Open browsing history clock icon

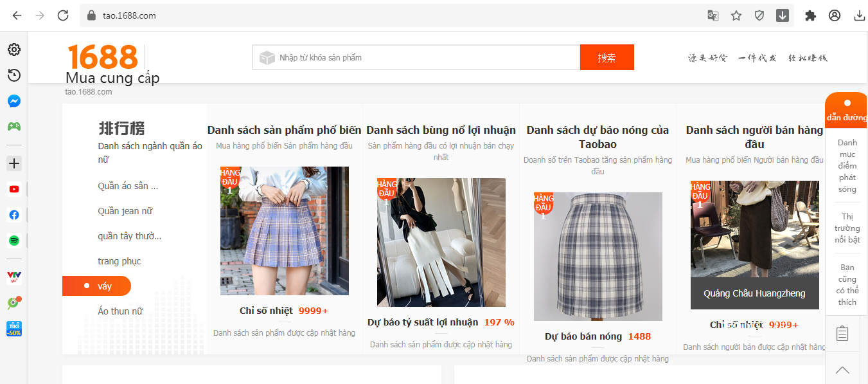(x=14, y=75)
